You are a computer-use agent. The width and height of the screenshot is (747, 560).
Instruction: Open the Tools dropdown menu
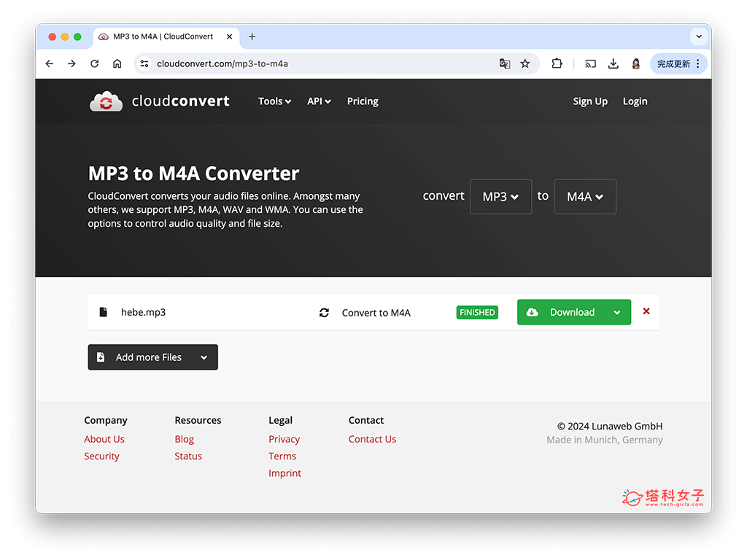point(274,101)
